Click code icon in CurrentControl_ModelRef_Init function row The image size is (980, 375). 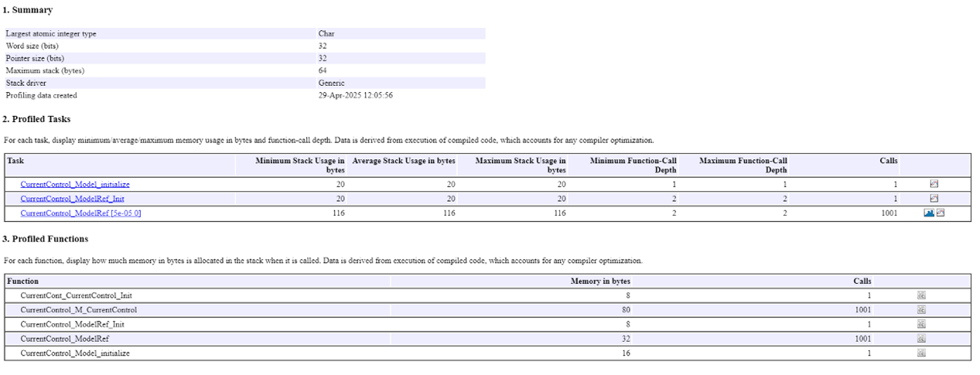921,325
